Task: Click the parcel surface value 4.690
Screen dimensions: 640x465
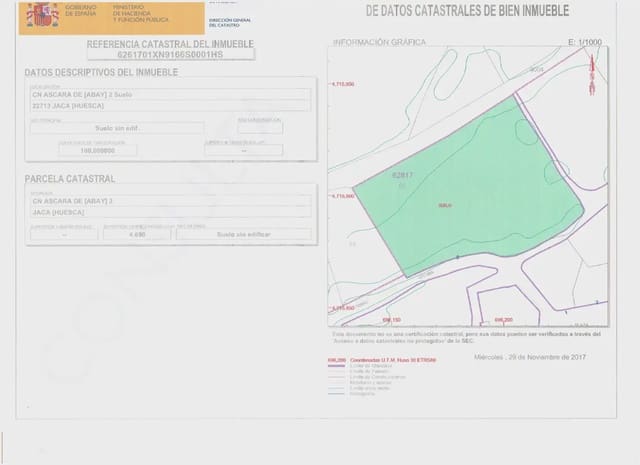Action: click(x=137, y=234)
